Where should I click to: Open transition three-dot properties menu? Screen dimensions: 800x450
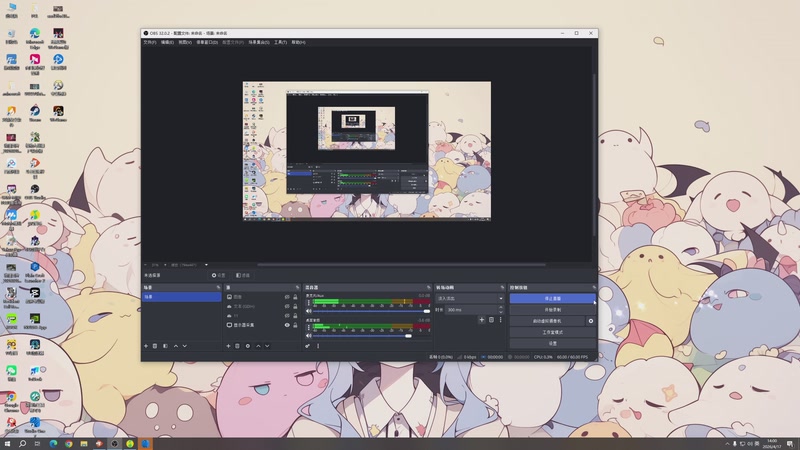click(x=501, y=320)
